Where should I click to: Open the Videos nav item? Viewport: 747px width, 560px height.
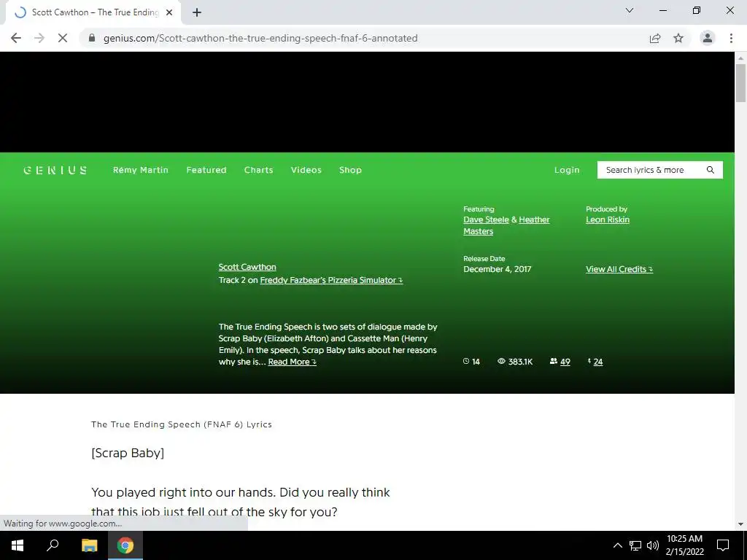pyautogui.click(x=306, y=170)
